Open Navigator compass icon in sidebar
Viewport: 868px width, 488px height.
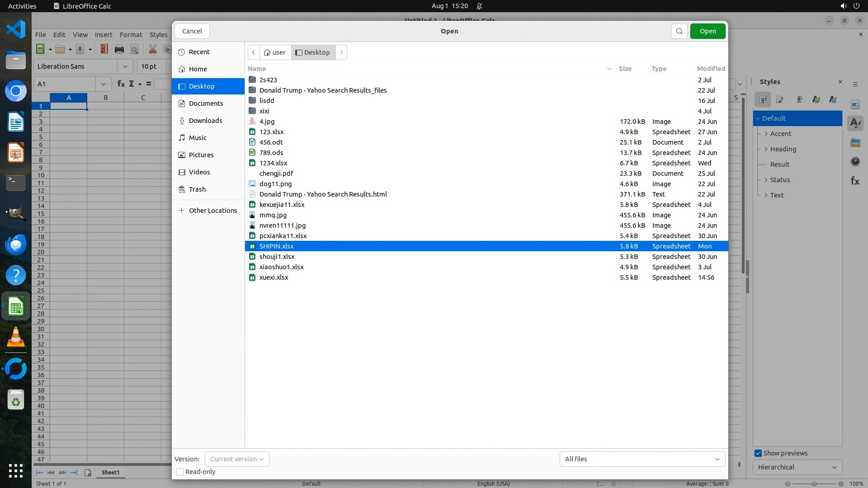(x=855, y=161)
